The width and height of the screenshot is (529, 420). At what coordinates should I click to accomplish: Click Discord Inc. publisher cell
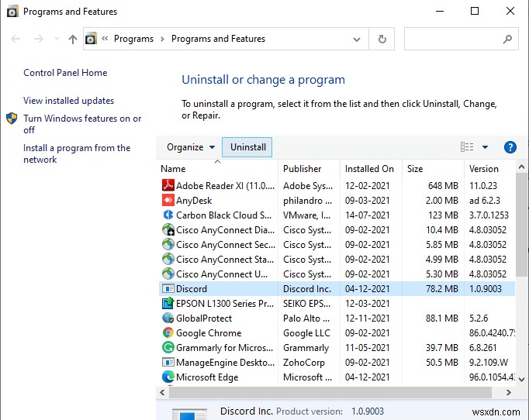307,289
